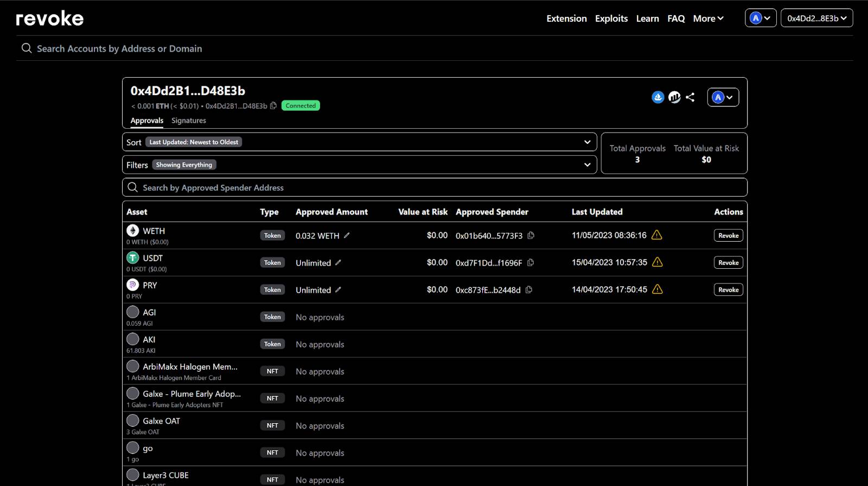This screenshot has height=486, width=868.
Task: Click the AKI balance text 61.803 AKI
Action: click(x=141, y=351)
